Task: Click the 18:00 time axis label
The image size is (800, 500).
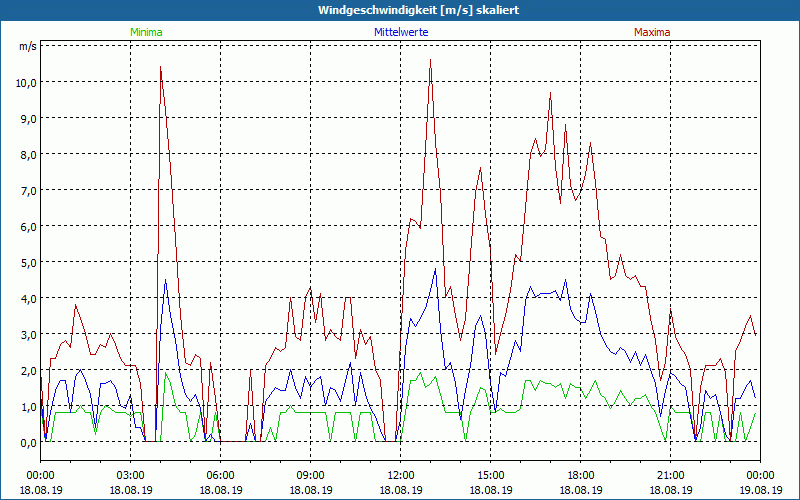Action: pyautogui.click(x=581, y=476)
